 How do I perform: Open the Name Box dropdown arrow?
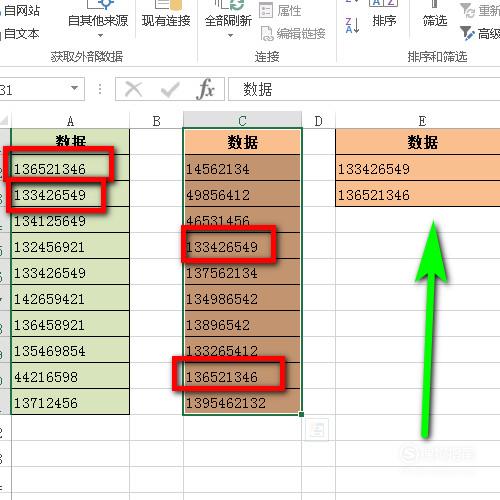(x=74, y=88)
